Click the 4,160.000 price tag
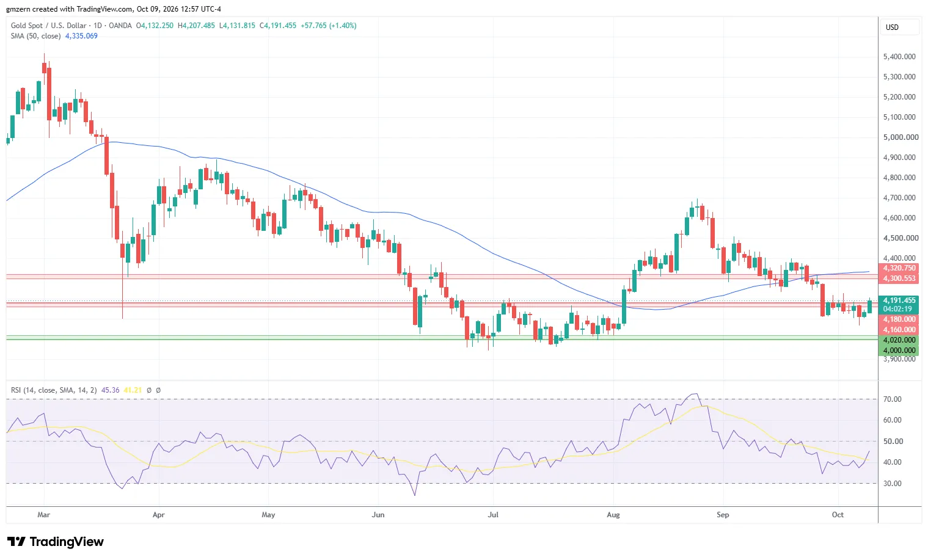Screen dimensions: 928x560 tap(899, 330)
